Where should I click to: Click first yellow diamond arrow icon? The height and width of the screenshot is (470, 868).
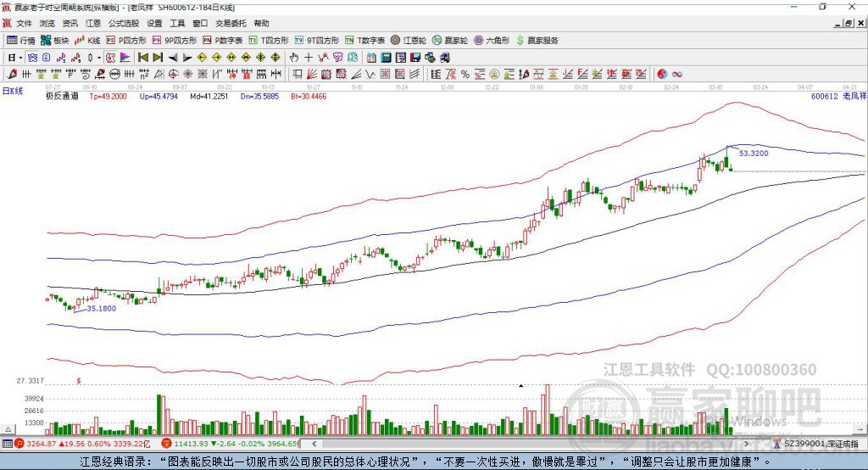[x=202, y=58]
